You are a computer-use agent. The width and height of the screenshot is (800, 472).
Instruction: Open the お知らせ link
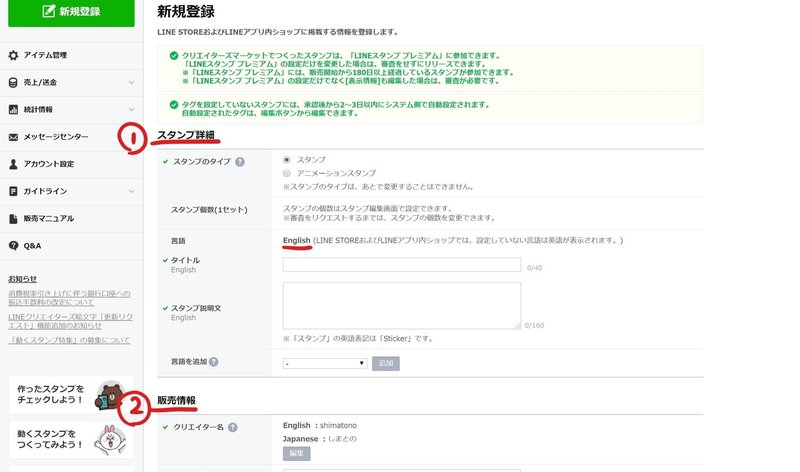tap(22, 279)
